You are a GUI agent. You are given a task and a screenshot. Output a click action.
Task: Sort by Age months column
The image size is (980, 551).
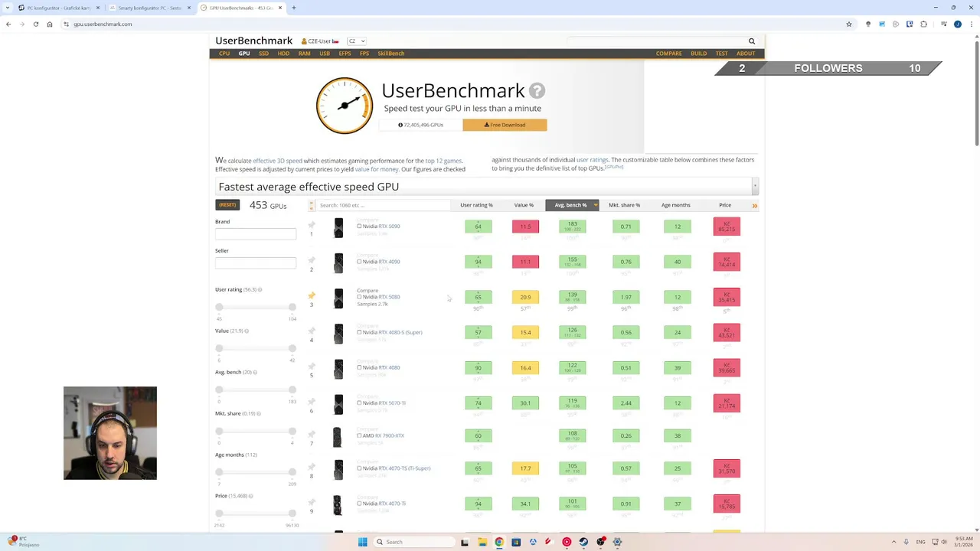pyautogui.click(x=675, y=205)
